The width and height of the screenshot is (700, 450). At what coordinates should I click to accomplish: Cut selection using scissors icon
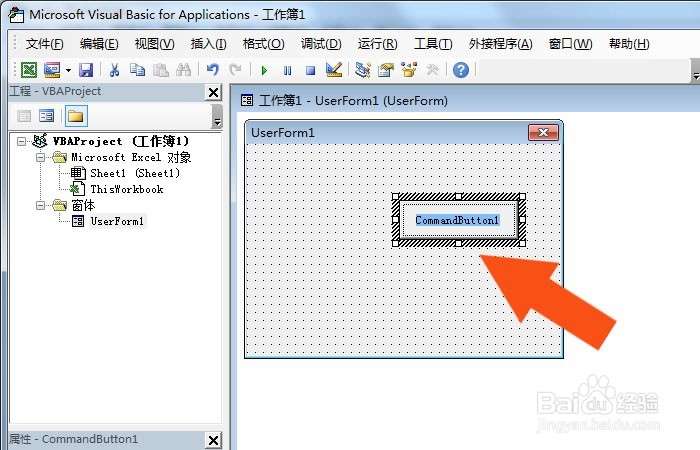pos(114,70)
